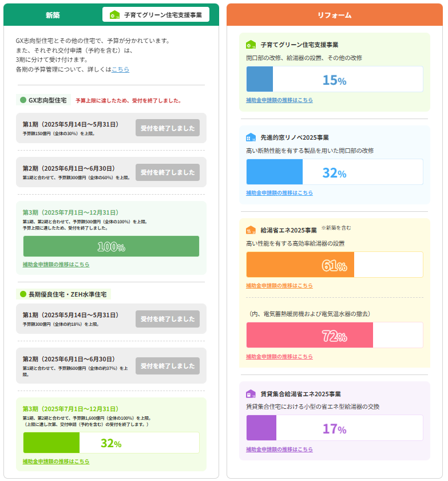Click the purple 賃貸集合給湯省エネ2025事業 icon
448x481 pixels.
251,394
